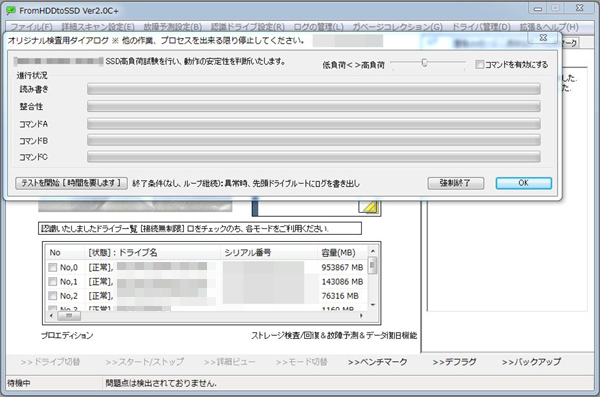Open the 認識ドライブ設定(R) menu
600x397 pixels.
tap(248, 27)
